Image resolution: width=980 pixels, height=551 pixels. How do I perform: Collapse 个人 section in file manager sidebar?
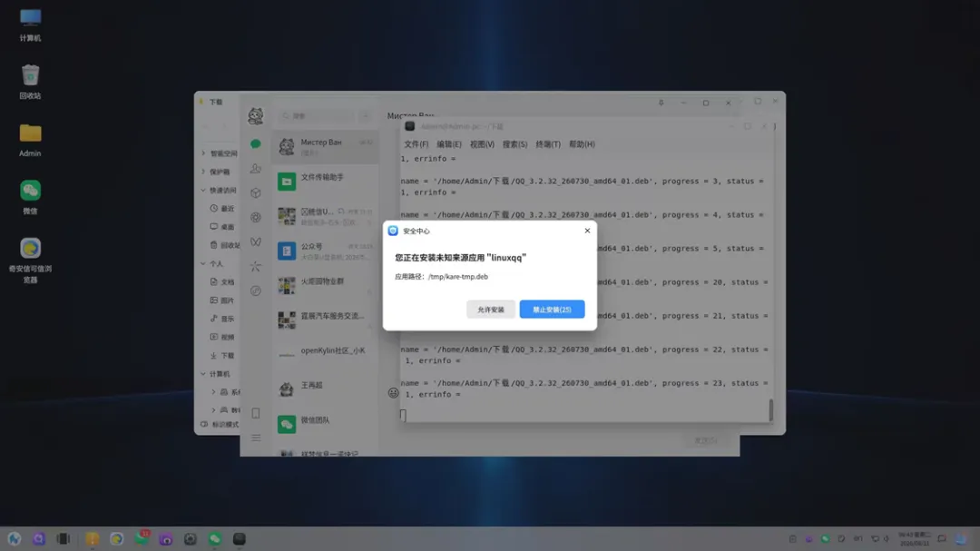(x=203, y=264)
